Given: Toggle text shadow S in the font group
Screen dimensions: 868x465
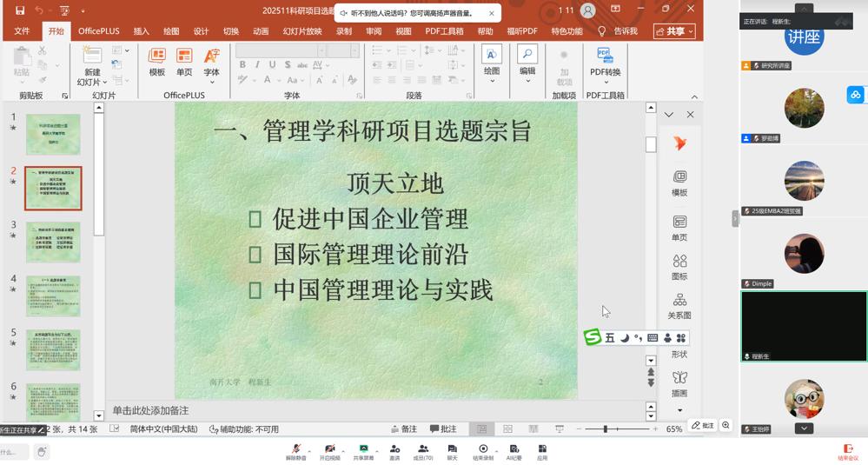Looking at the screenshot, I should (288, 65).
